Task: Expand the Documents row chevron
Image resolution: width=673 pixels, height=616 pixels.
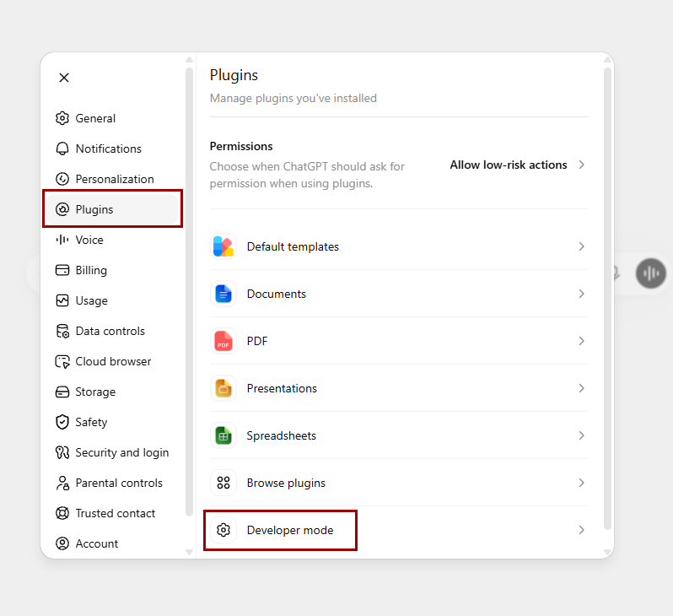Action: click(582, 294)
